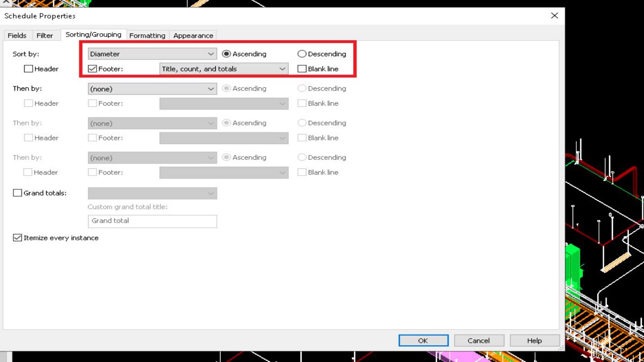Screen dimensions: 644x362
Task: Close the Schedule Properties dialog
Action: (x=554, y=16)
